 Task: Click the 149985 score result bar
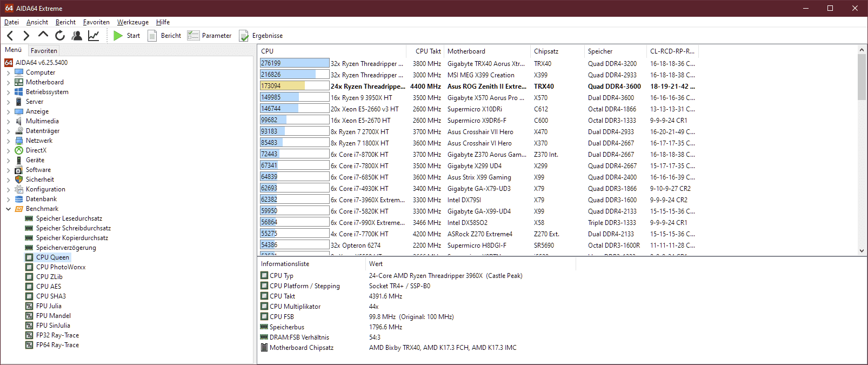pyautogui.click(x=295, y=97)
